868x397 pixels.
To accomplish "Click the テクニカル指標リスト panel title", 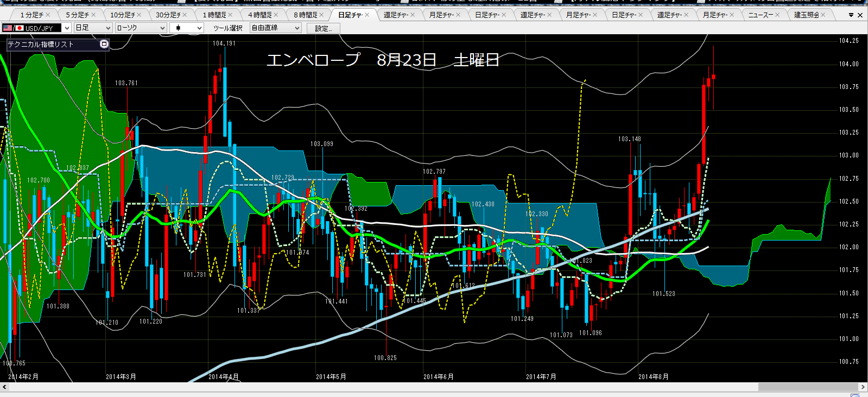I will pyautogui.click(x=40, y=45).
